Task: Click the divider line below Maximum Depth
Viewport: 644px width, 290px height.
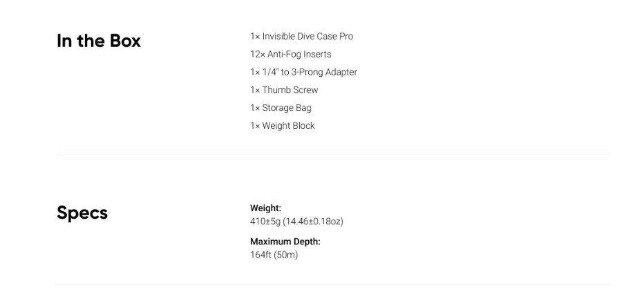Action: [332, 284]
